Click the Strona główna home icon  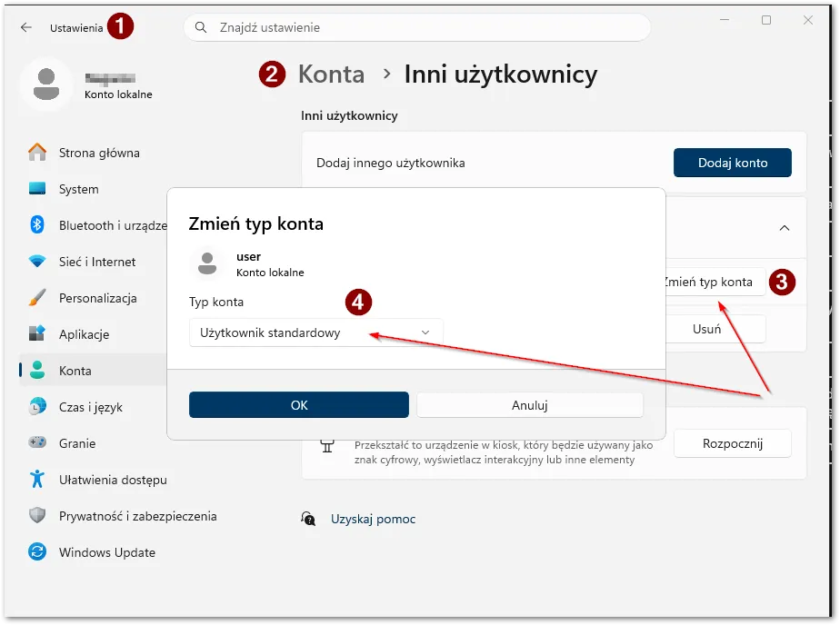(x=37, y=153)
